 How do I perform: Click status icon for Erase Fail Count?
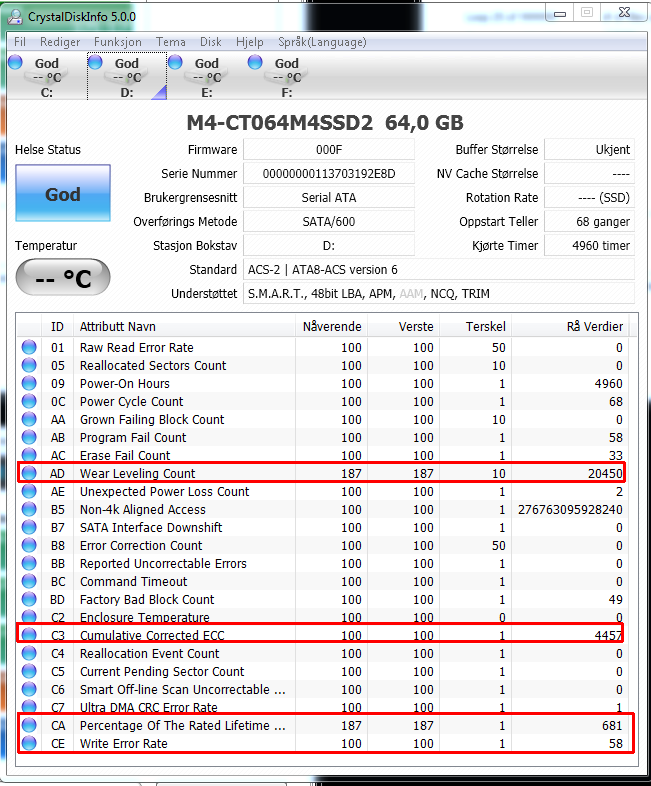[29, 455]
